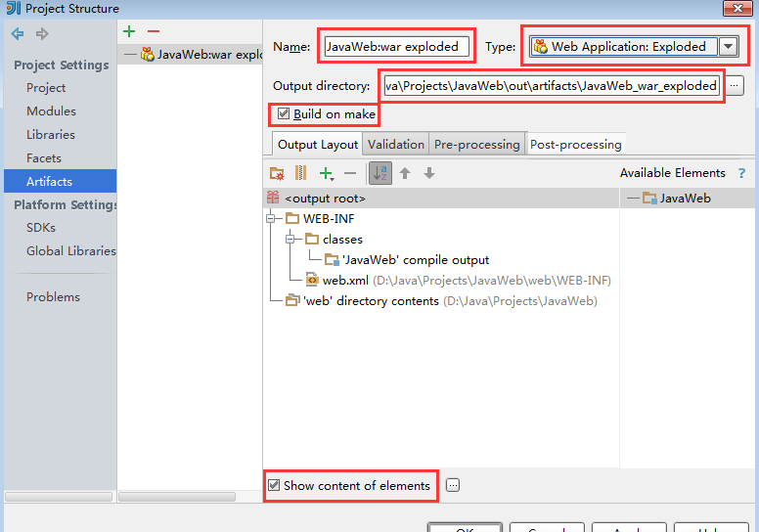Select Artifacts in the sidebar

pyautogui.click(x=60, y=181)
